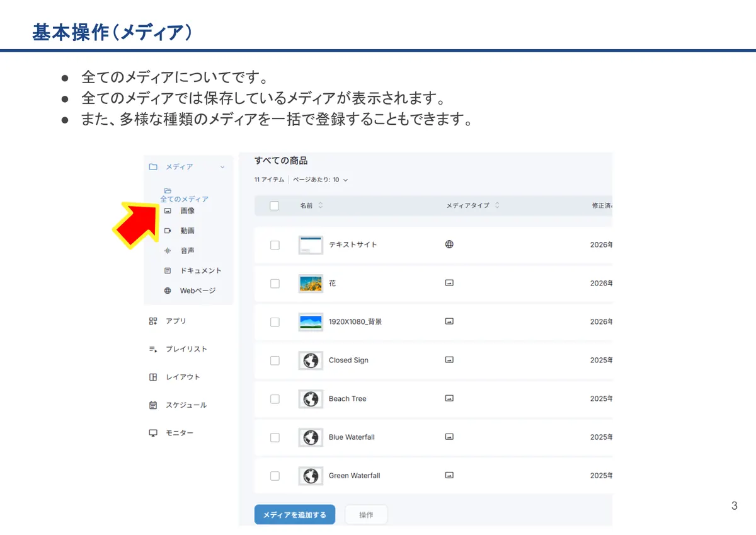Click the スケジュール calendar icon
Image resolution: width=756 pixels, height=535 pixels.
(x=152, y=405)
